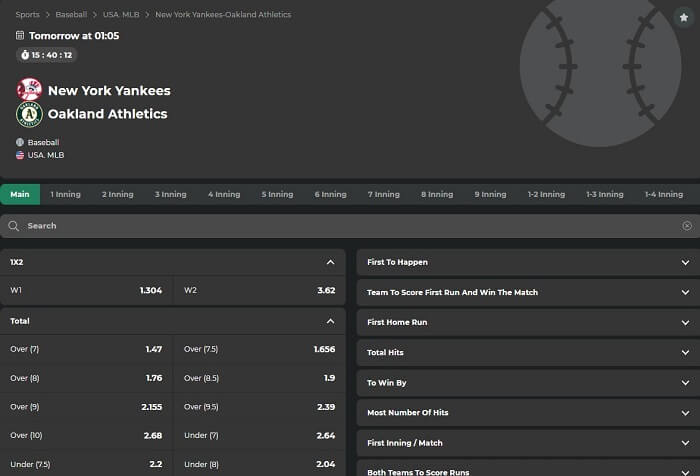Switch to the 1-3 Inning tab
The image size is (700, 476).
coord(605,194)
